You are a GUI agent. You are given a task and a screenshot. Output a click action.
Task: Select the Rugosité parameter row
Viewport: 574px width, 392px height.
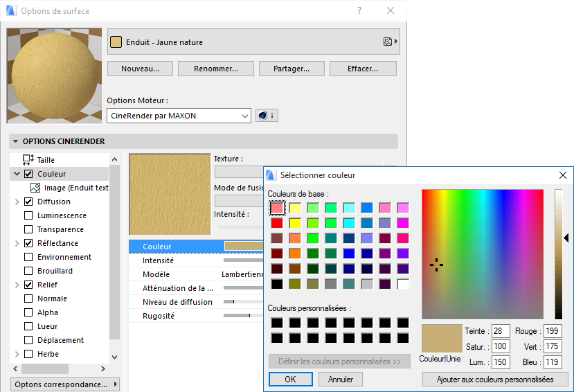point(196,316)
